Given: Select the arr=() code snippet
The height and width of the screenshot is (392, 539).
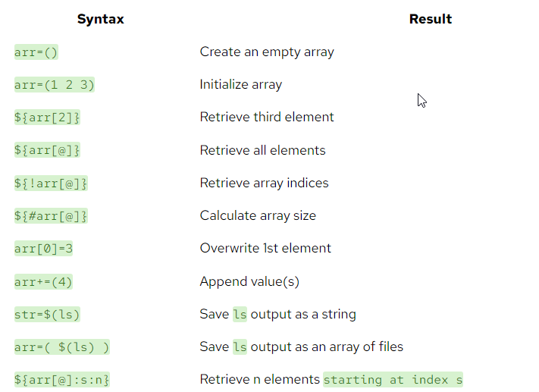Looking at the screenshot, I should [36, 52].
